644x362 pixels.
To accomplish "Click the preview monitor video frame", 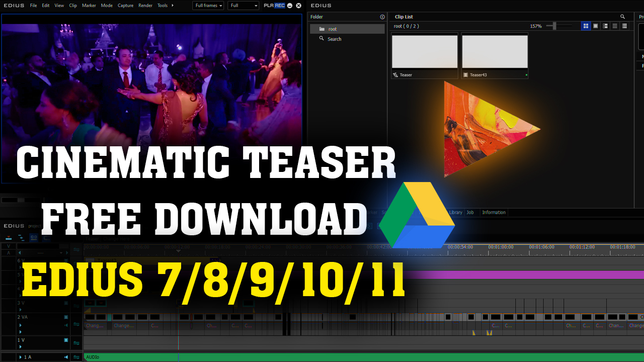I will click(151, 98).
